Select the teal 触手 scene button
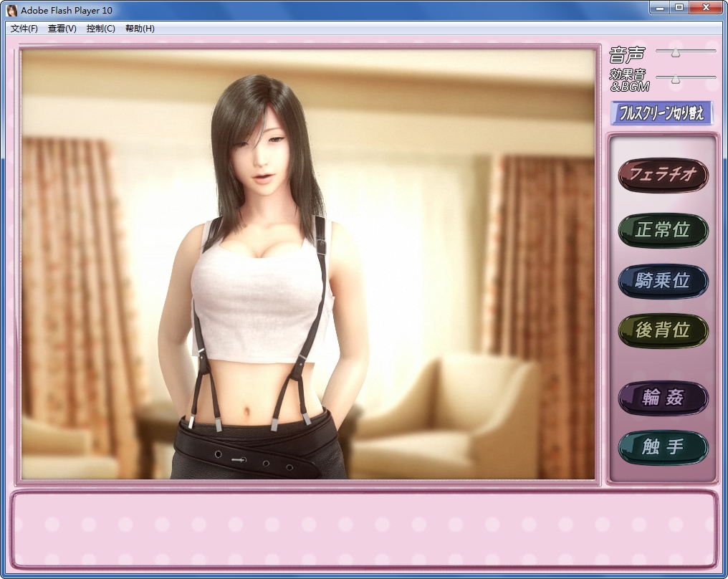 (663, 447)
